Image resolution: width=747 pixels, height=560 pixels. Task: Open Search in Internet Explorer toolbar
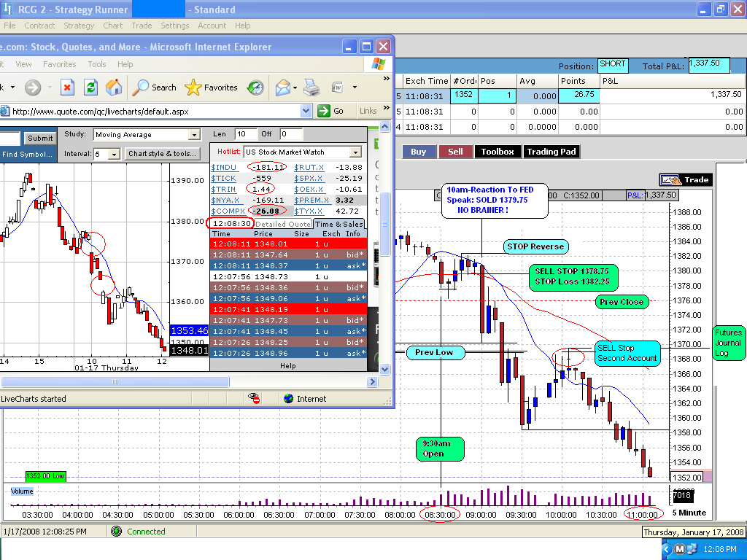[154, 87]
